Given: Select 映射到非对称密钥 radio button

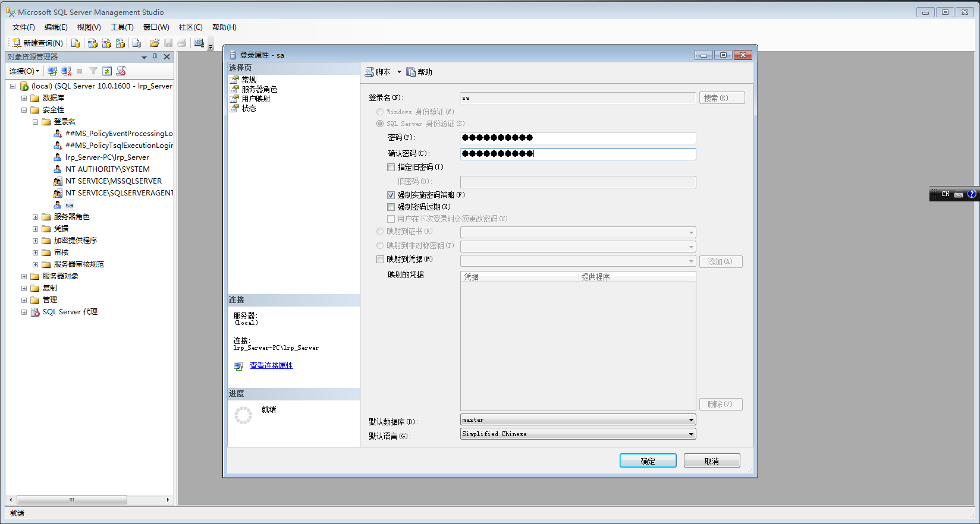Looking at the screenshot, I should click(x=380, y=245).
